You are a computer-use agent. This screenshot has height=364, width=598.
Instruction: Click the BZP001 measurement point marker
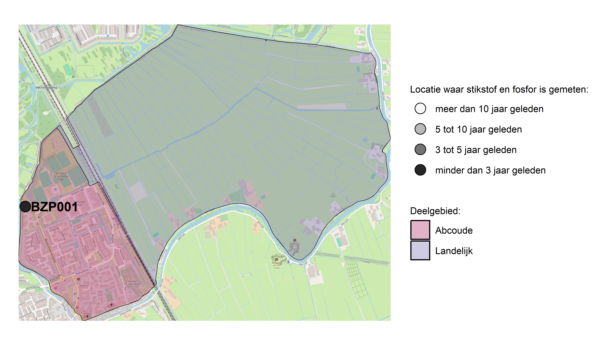(x=25, y=207)
